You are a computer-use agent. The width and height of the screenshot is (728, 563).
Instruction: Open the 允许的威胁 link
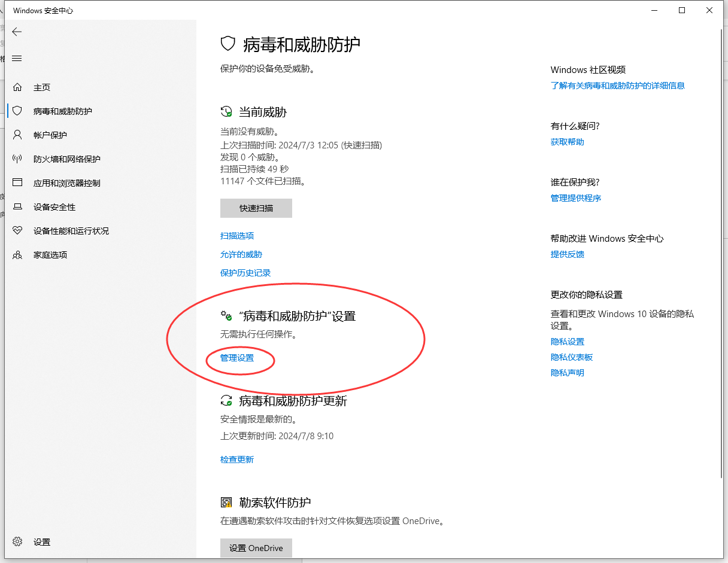(241, 254)
